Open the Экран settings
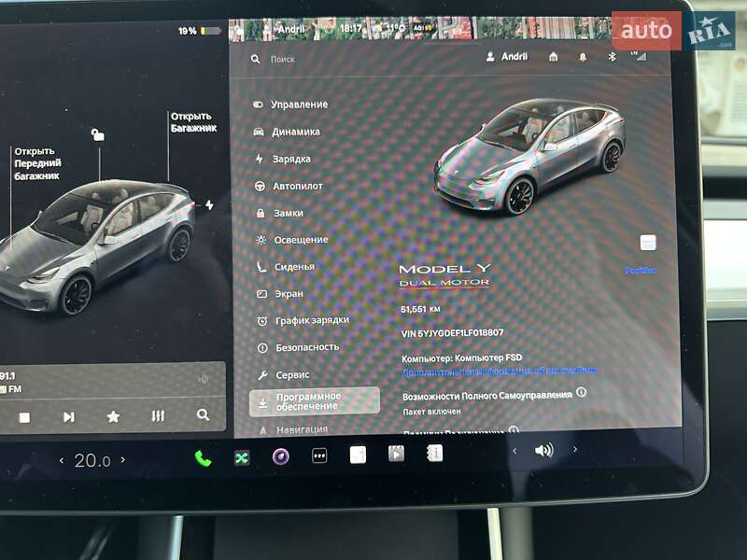The height and width of the screenshot is (560, 747). (x=280, y=294)
